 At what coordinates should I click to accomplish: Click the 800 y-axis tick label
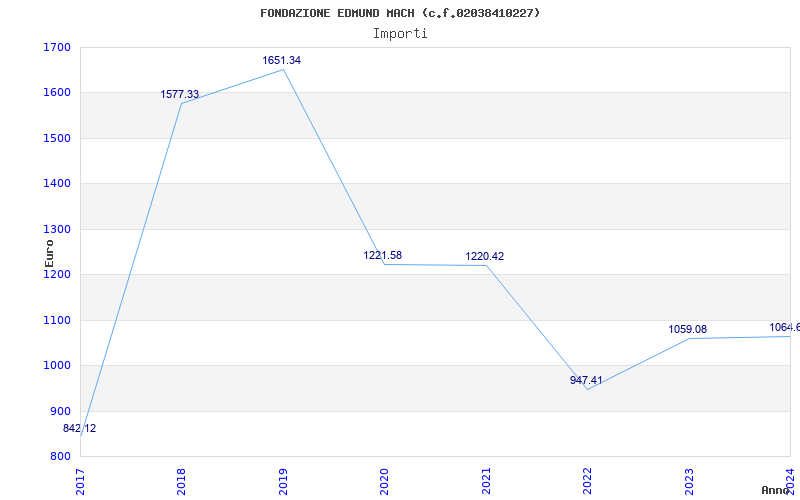point(61,457)
